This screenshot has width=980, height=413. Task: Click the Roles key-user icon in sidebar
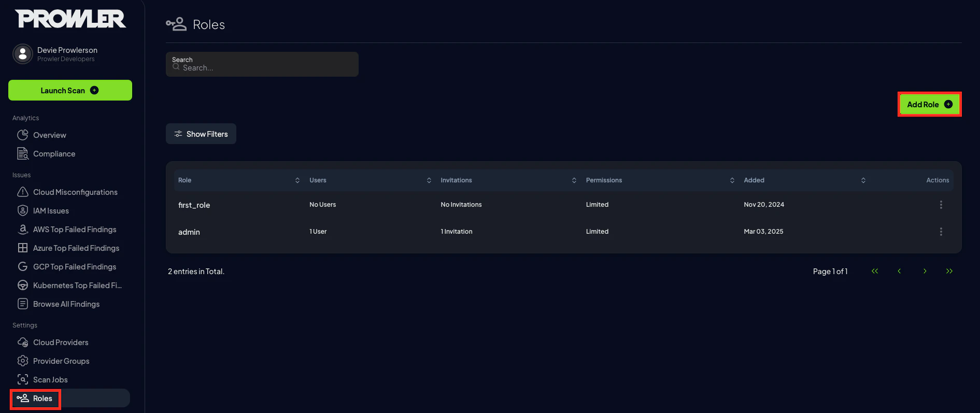23,398
